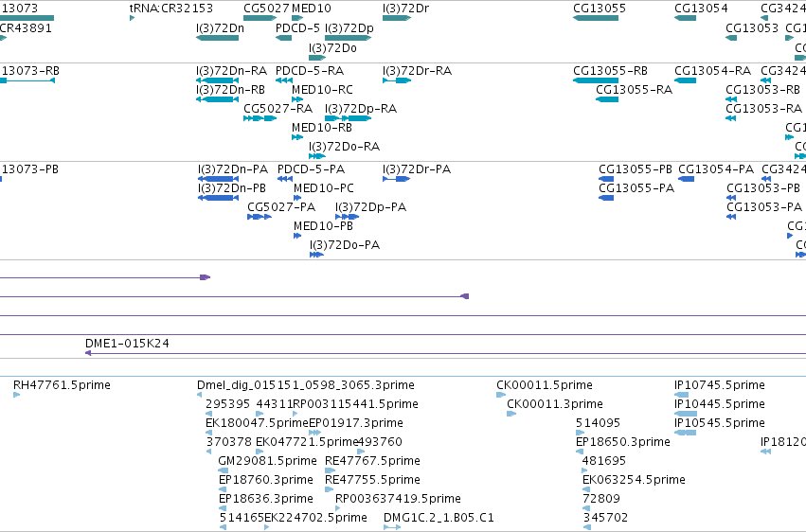Select transcript l(3)72Dn-RA
The height and width of the screenshot is (532, 806).
pyautogui.click(x=231, y=71)
